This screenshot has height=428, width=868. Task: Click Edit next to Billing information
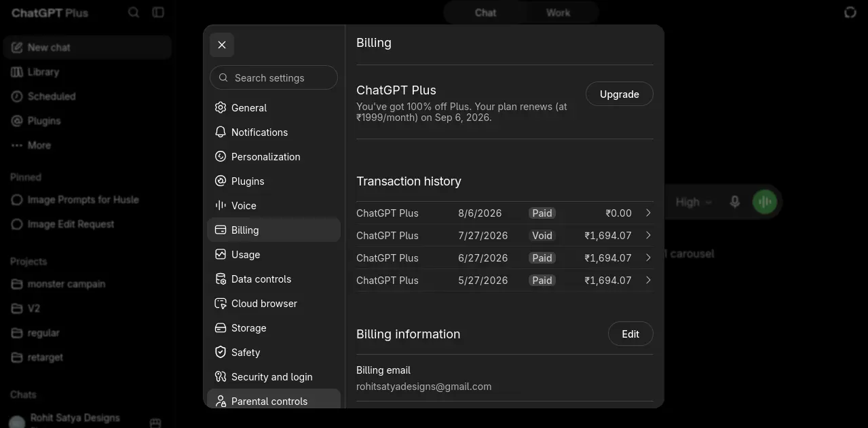point(630,334)
